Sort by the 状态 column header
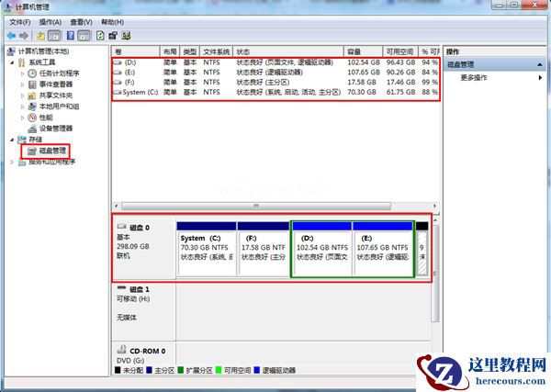 pyautogui.click(x=288, y=51)
